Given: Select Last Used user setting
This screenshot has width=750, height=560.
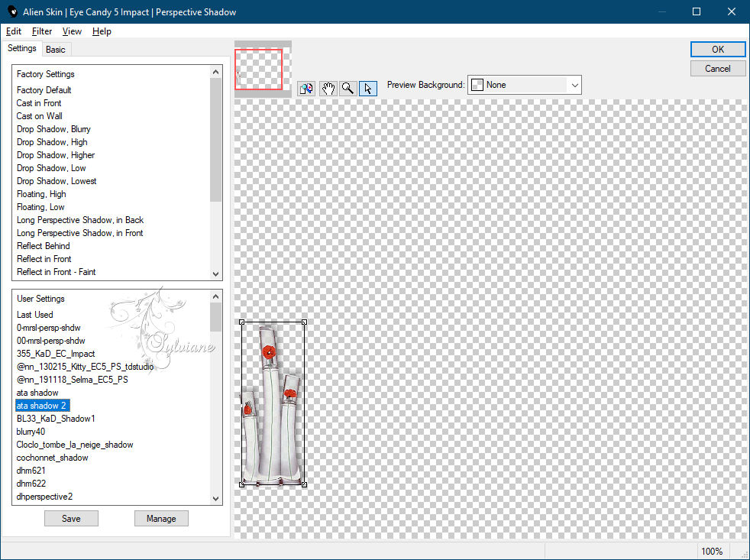Looking at the screenshot, I should [34, 315].
